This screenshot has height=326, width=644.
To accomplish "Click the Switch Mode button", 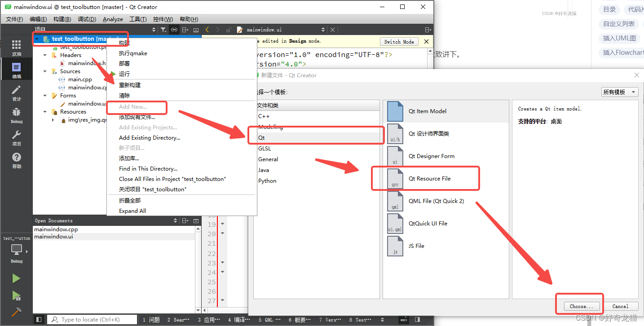I will coord(399,41).
